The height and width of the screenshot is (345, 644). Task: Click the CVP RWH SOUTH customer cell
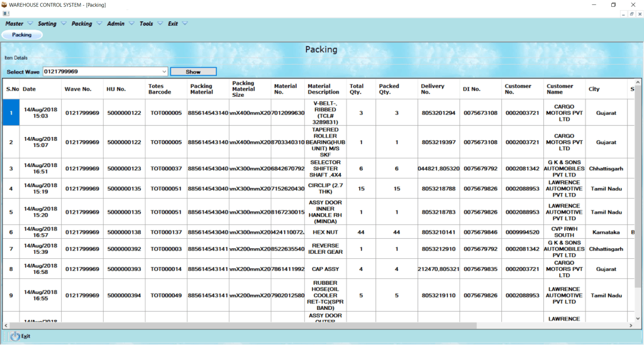[564, 232]
